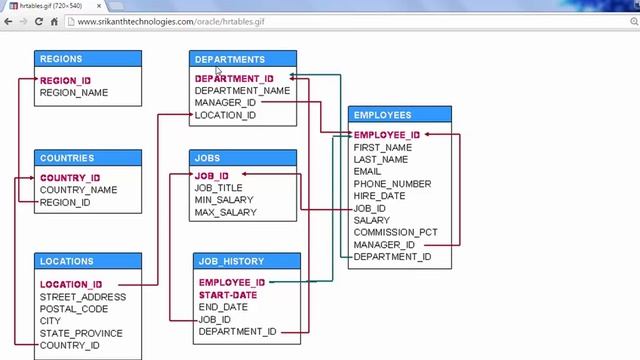Click SALARY in the EMPLOYEES table
This screenshot has width=640, height=360.
click(371, 220)
